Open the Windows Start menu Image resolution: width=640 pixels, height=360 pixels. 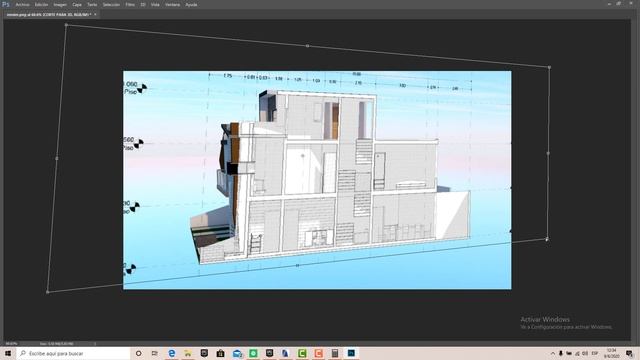8,353
